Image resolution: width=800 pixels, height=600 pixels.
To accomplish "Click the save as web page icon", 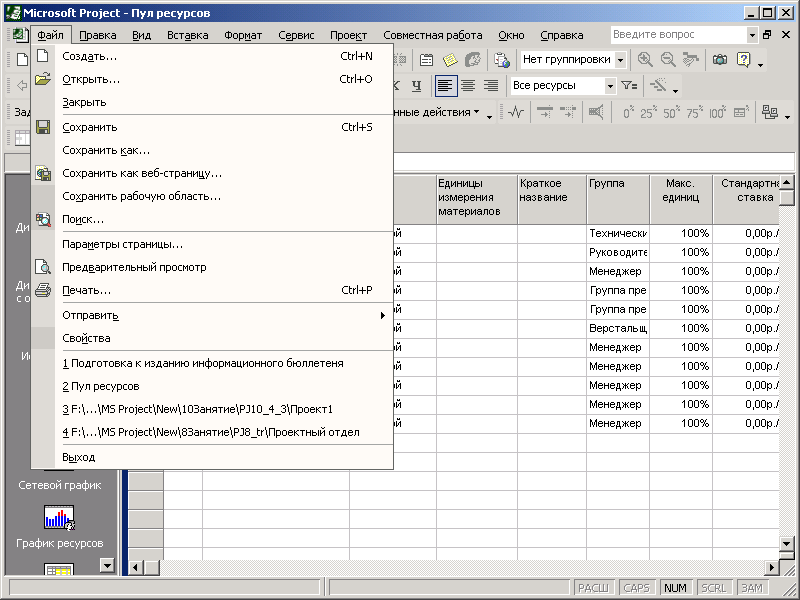I will [x=43, y=173].
